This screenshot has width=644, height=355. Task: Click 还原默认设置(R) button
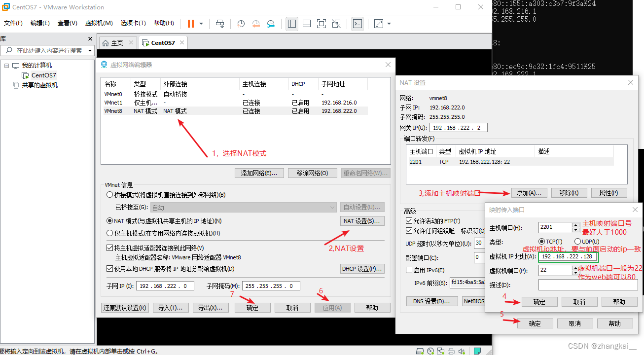click(125, 308)
